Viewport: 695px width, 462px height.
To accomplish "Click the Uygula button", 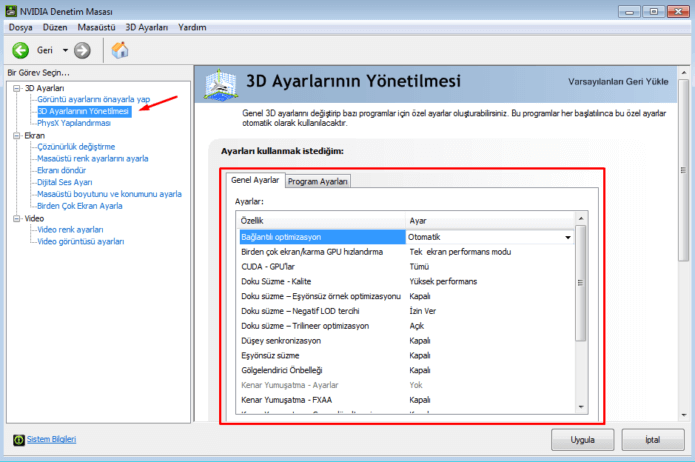I will click(x=582, y=440).
